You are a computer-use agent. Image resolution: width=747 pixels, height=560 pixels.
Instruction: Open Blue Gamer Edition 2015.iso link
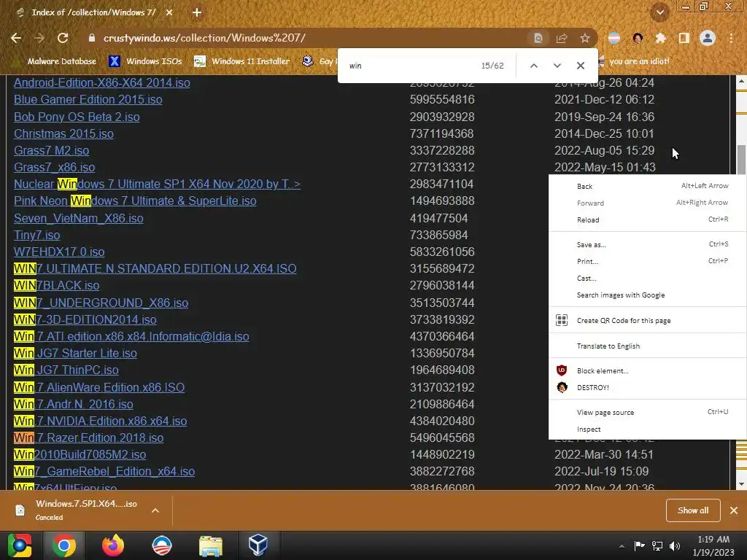88,99
